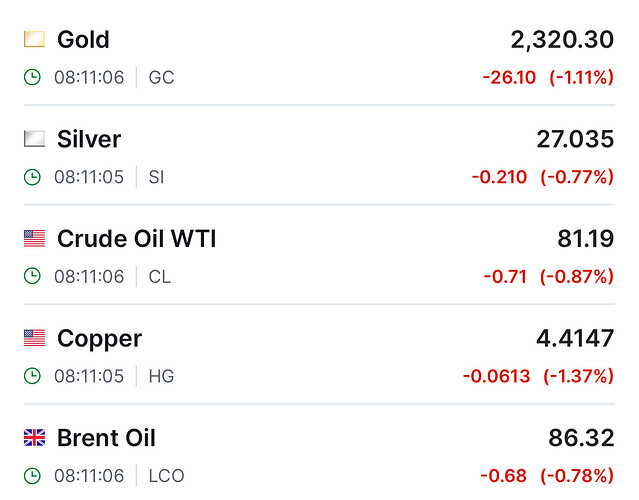The image size is (639, 500).
Task: Click the US flag beside Copper
Action: (x=34, y=338)
